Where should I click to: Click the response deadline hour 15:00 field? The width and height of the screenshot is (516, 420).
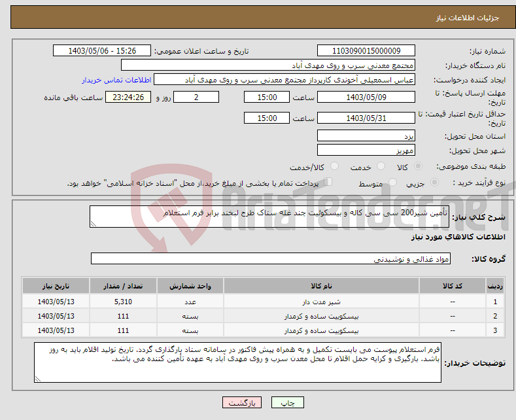267,97
